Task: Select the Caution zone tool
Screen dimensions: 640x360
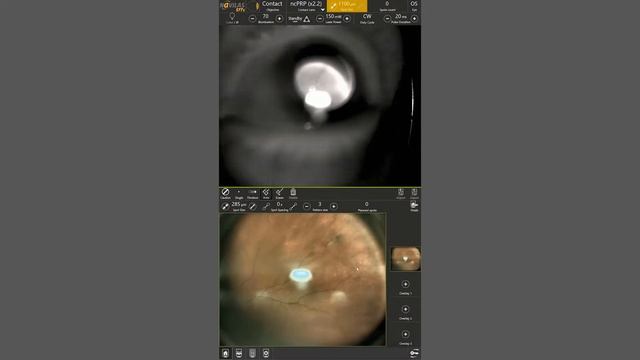Action: pyautogui.click(x=225, y=193)
